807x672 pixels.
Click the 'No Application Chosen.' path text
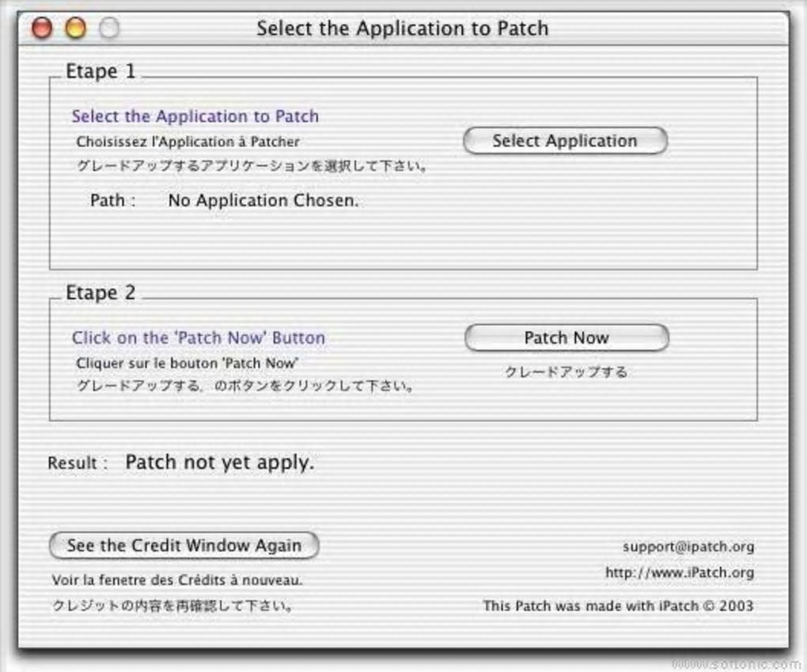(x=263, y=200)
